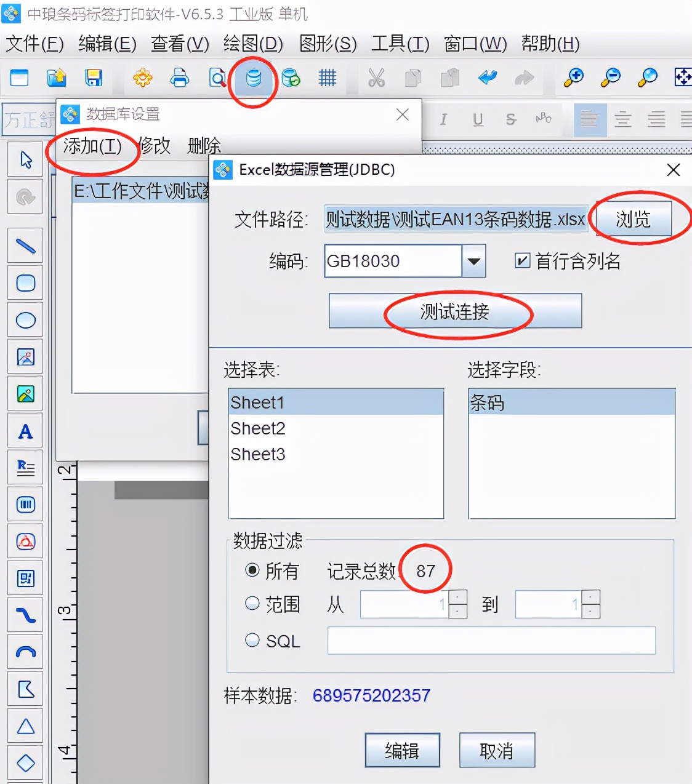This screenshot has width=692, height=784.
Task: Select the rounded rectangle tool
Action: 25,283
